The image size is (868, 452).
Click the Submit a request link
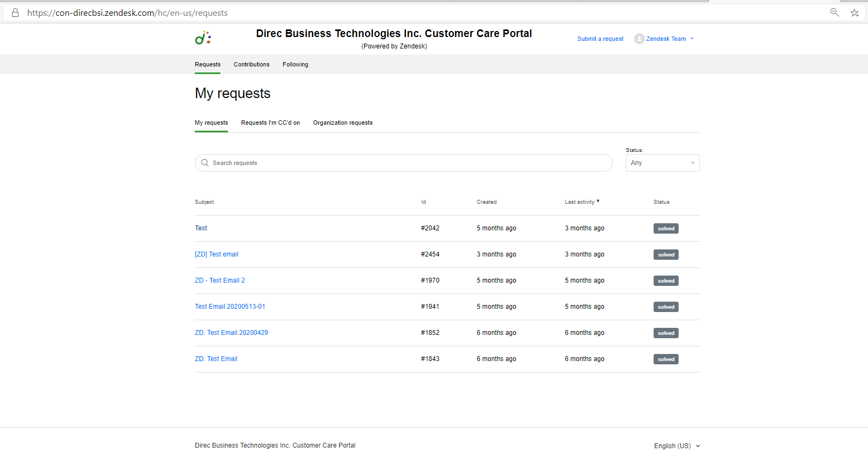(x=600, y=39)
